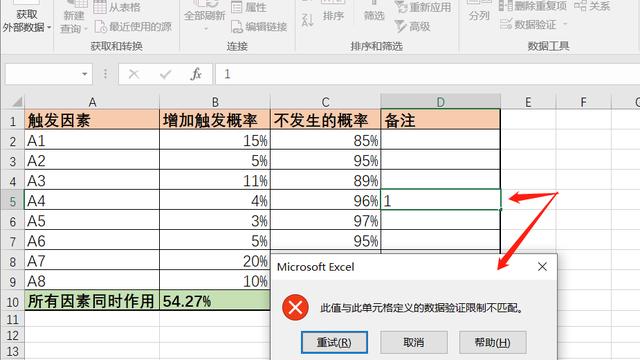Click the 数据验证 data validation icon

pos(506,24)
